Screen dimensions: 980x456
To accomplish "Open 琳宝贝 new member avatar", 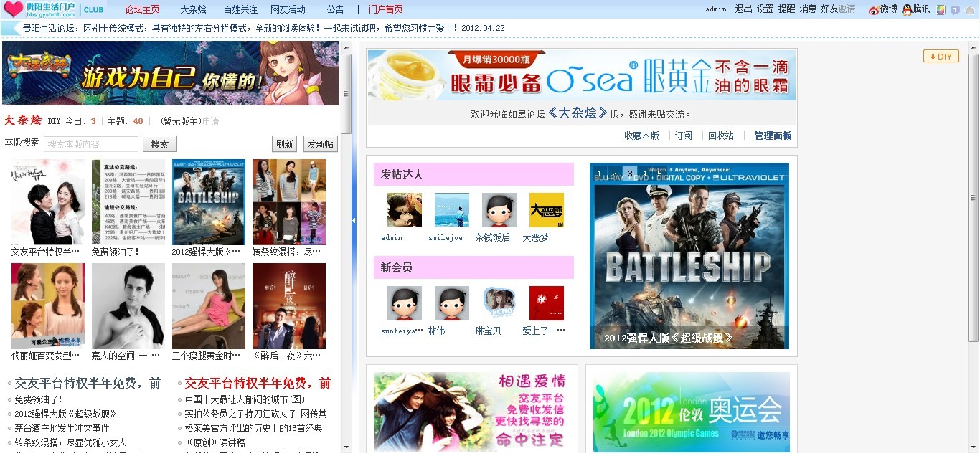I will (x=499, y=303).
